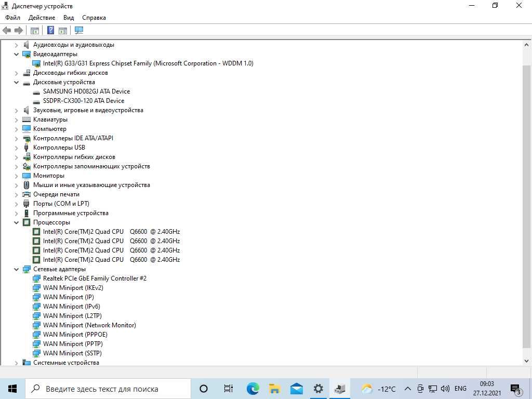Open the Действие menu
Screen dimensions: 532x399
[x=42, y=18]
